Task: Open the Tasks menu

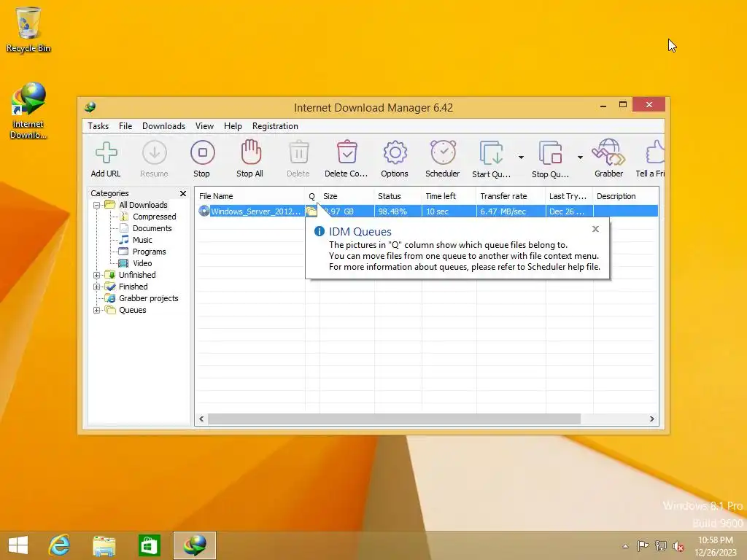Action: click(x=98, y=126)
